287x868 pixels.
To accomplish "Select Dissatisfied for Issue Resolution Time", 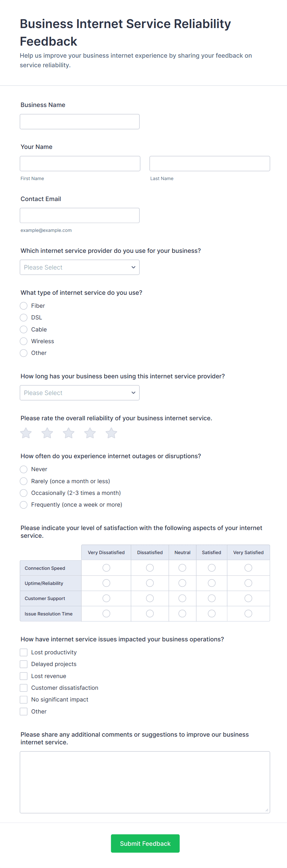I will pyautogui.click(x=150, y=614).
